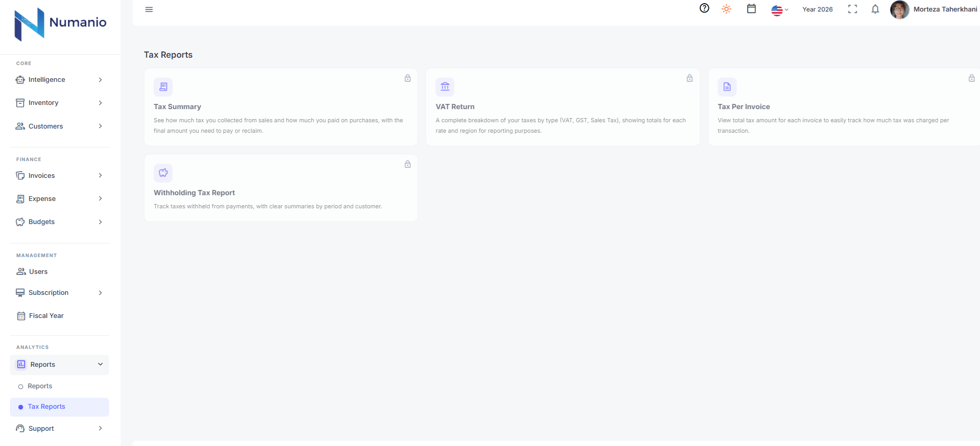Click the Withholding Tax description text
Viewport: 980px width, 446px height.
point(268,206)
